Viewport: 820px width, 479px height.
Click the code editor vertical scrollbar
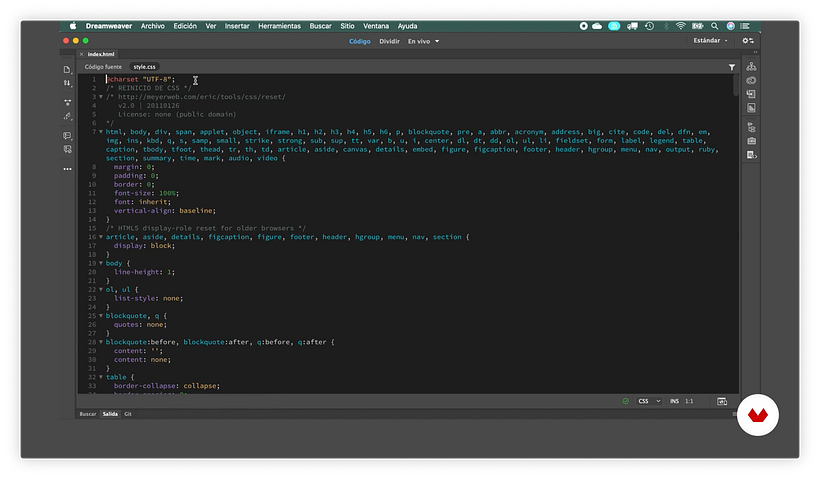[x=735, y=85]
